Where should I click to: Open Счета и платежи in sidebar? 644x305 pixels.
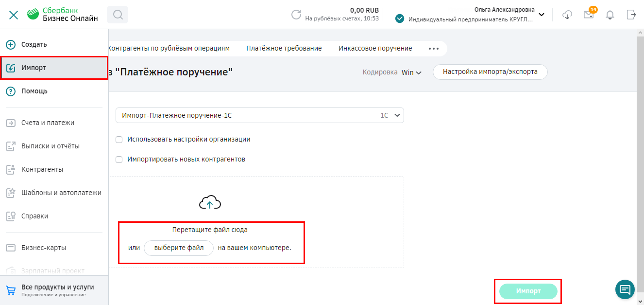point(48,123)
